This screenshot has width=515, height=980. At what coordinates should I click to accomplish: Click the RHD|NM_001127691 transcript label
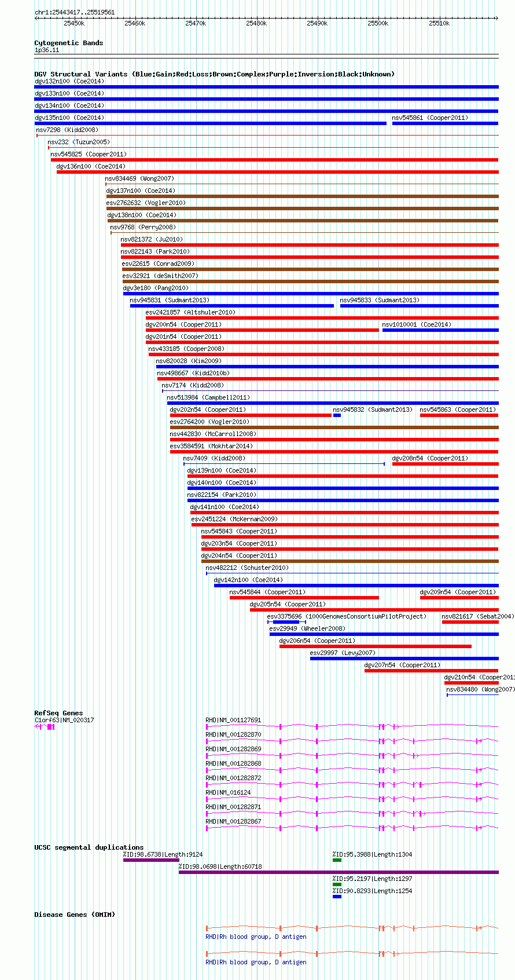point(234,720)
